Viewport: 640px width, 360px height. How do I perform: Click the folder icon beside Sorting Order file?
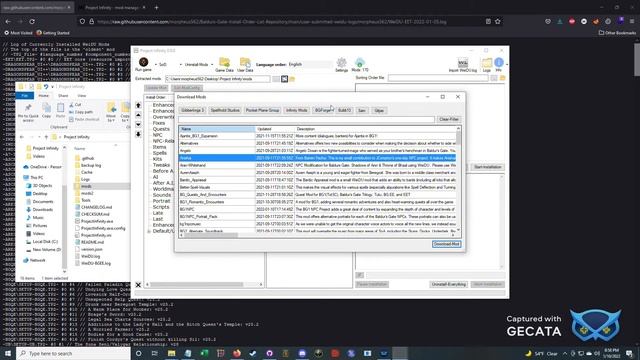tap(502, 78)
